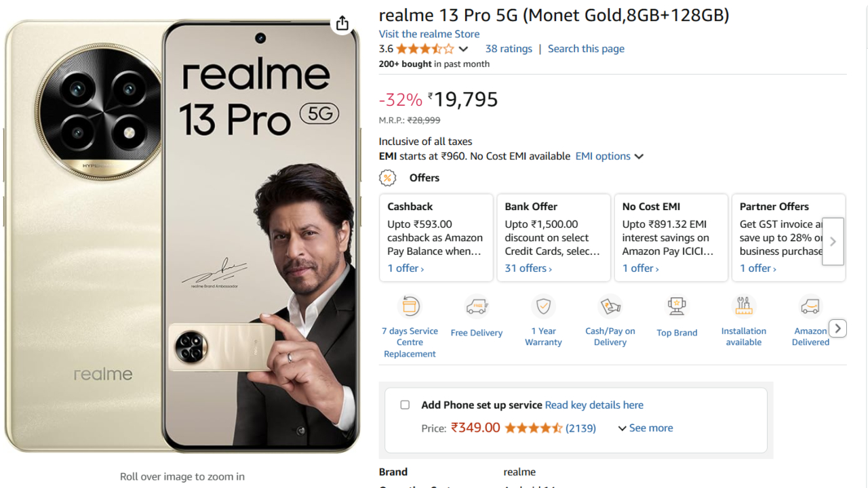The height and width of the screenshot is (488, 868).
Task: Click the Free Delivery truck icon
Action: click(477, 307)
